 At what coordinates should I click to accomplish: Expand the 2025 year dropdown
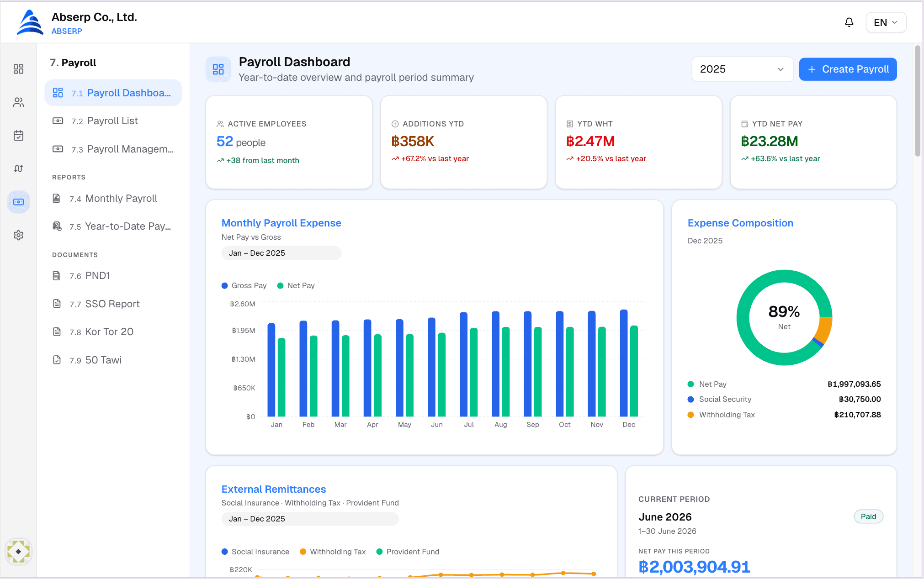coord(743,69)
